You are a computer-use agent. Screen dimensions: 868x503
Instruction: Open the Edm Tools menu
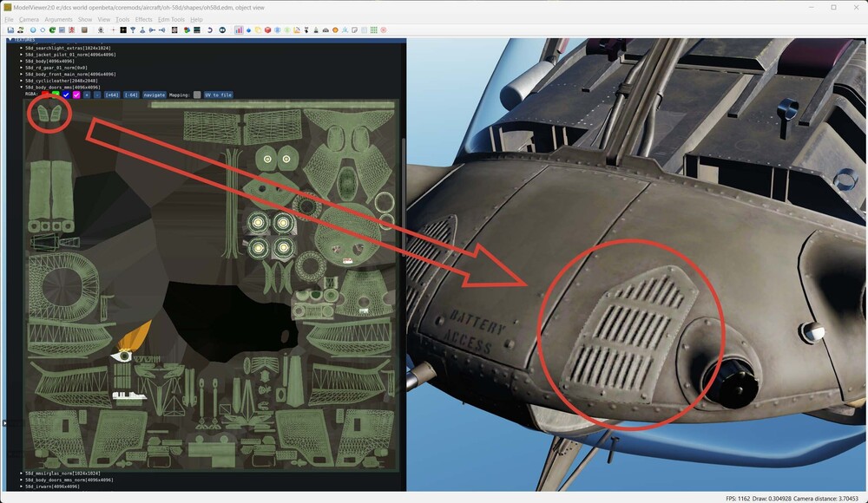[x=173, y=18]
